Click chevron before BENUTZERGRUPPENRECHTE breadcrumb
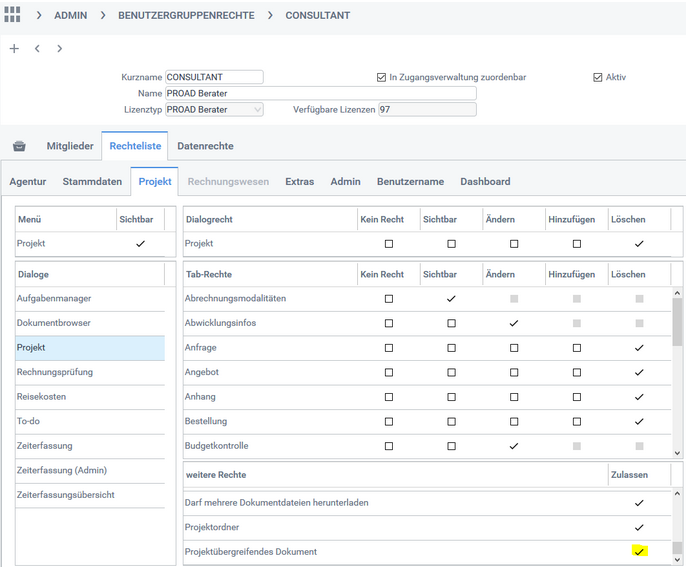The image size is (686, 567). tap(104, 16)
